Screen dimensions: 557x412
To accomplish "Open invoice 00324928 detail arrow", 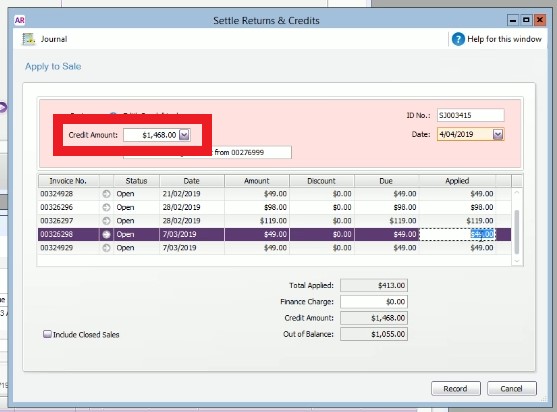I will [x=106, y=194].
